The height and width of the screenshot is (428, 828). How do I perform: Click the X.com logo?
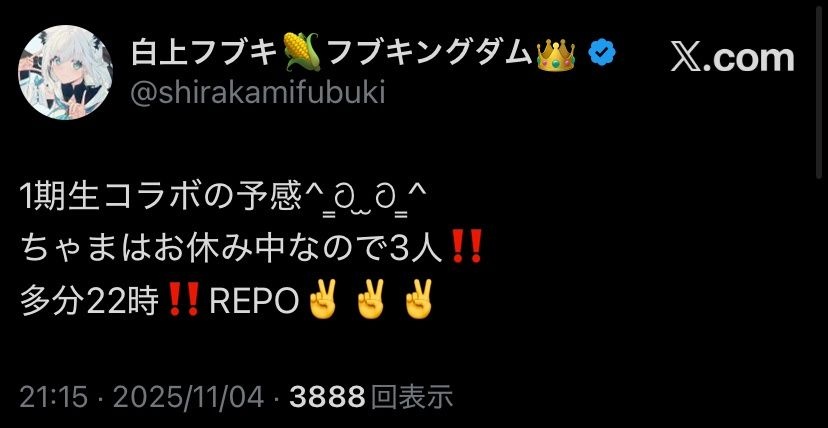[732, 58]
